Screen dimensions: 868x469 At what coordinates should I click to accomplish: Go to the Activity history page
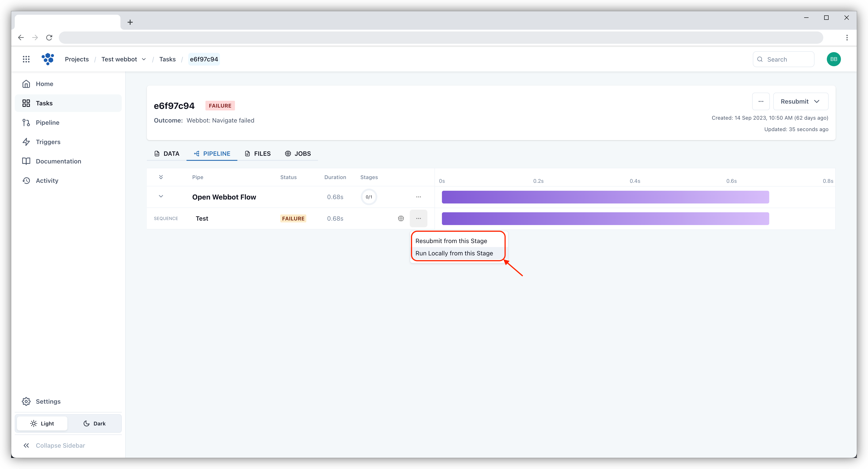pyautogui.click(x=47, y=180)
